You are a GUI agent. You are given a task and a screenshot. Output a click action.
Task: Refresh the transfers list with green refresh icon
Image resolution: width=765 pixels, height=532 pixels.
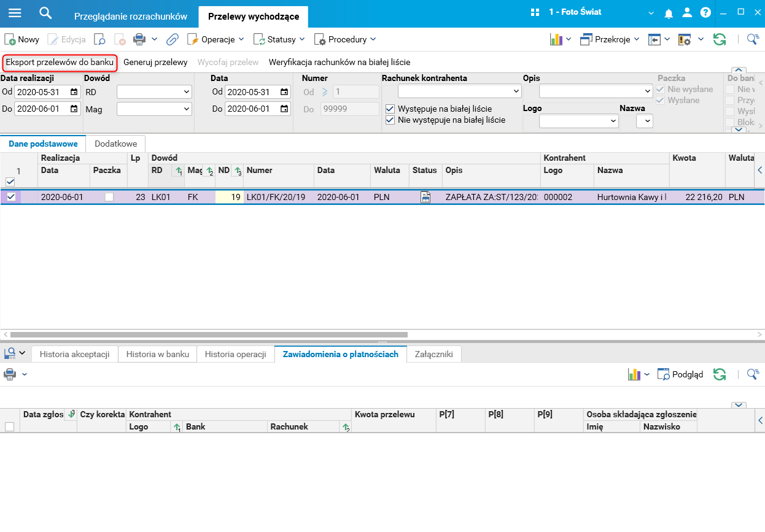(x=719, y=39)
